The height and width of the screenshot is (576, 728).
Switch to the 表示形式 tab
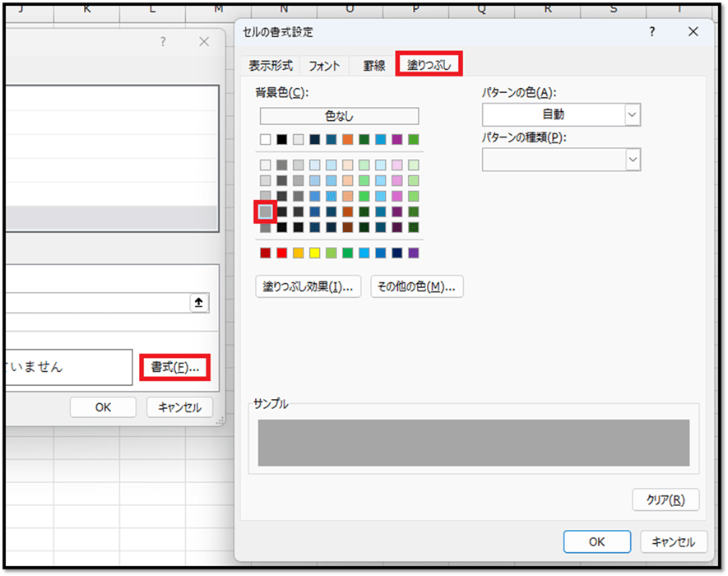(x=271, y=66)
